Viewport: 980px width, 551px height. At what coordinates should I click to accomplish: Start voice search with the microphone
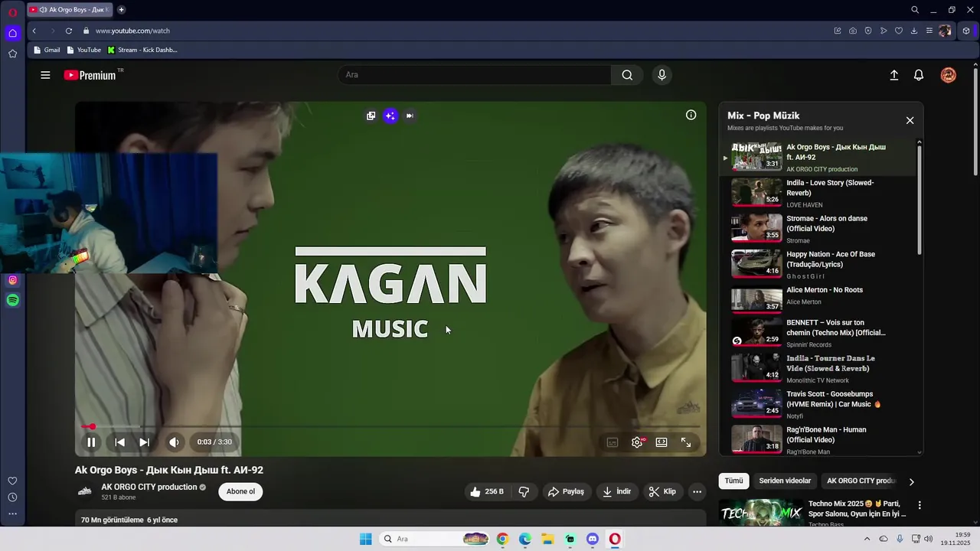coord(661,75)
